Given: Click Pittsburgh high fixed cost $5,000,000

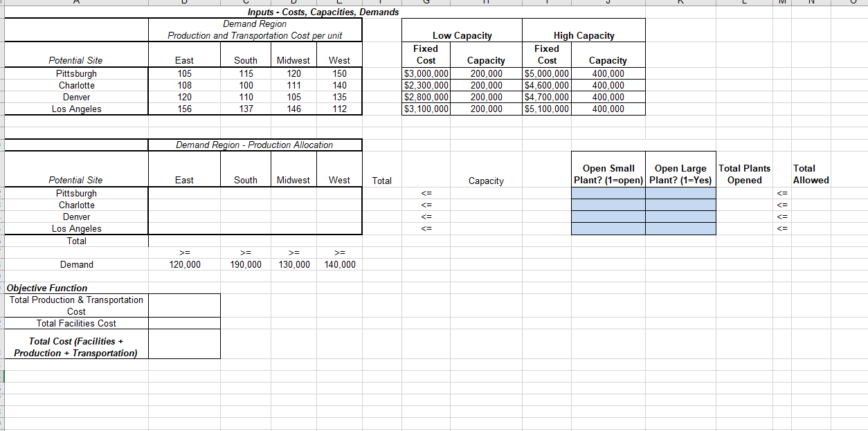Looking at the screenshot, I should 547,73.
